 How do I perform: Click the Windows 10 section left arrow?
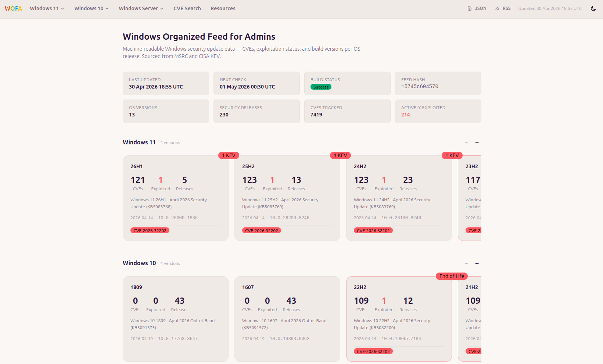(x=467, y=263)
